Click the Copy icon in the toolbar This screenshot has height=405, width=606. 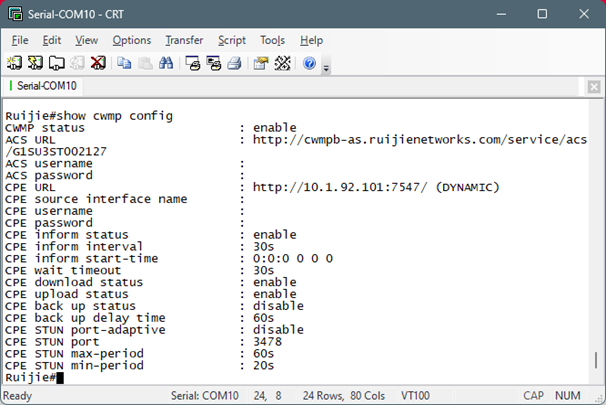pos(124,63)
